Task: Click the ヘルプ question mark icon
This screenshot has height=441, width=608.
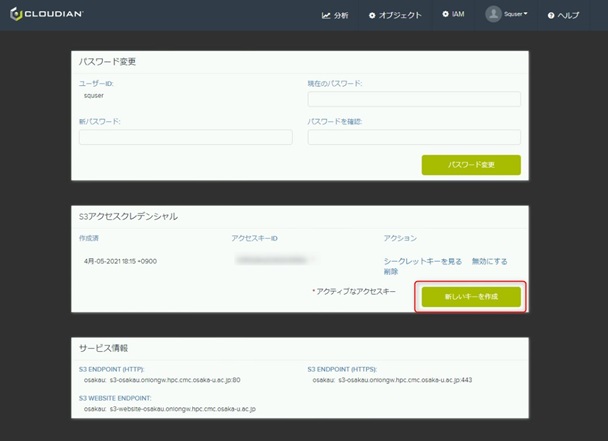Action: 548,16
